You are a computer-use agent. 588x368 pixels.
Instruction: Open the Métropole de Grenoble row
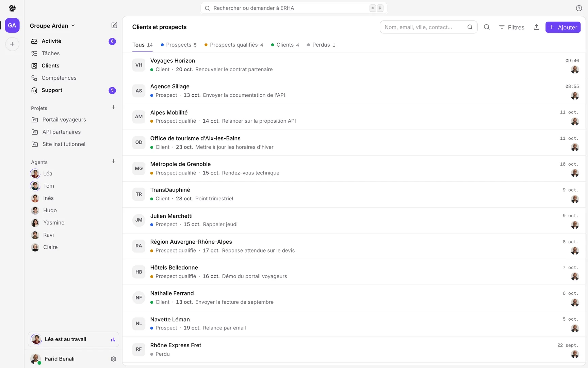point(354,169)
